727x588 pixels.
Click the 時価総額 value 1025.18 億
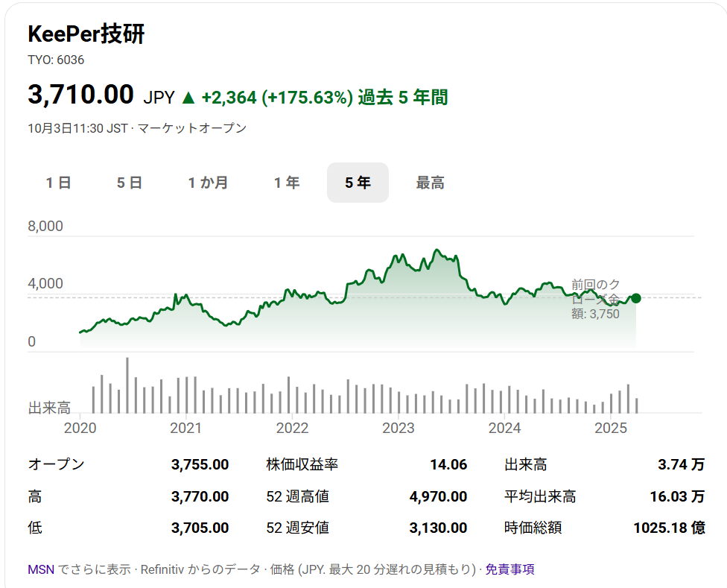[668, 528]
